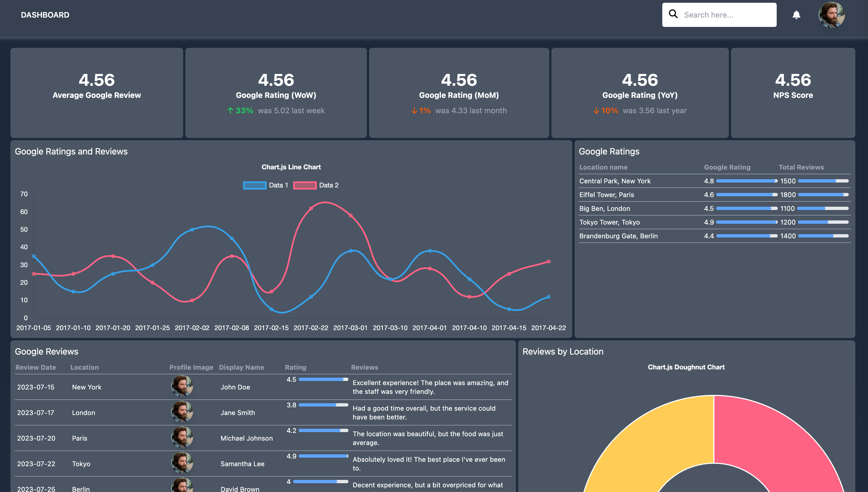
Task: Click the "Excellent experience!" review text
Action: pyautogui.click(x=430, y=387)
